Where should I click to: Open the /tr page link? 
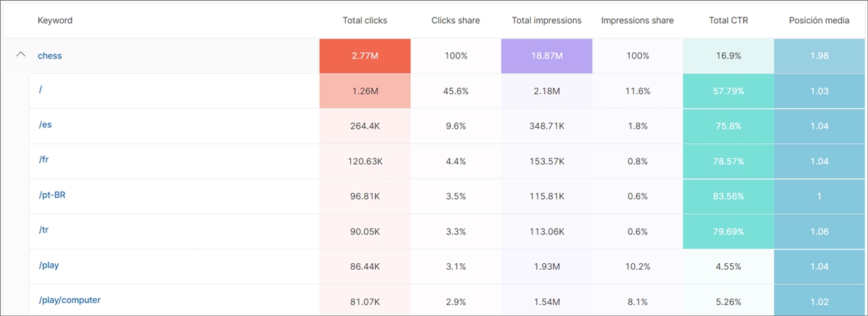coord(44,230)
